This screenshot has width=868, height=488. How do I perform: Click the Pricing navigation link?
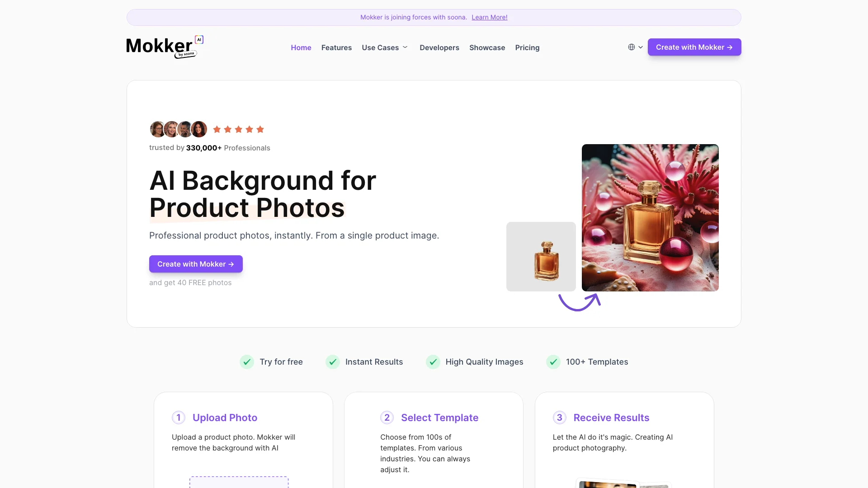point(527,47)
